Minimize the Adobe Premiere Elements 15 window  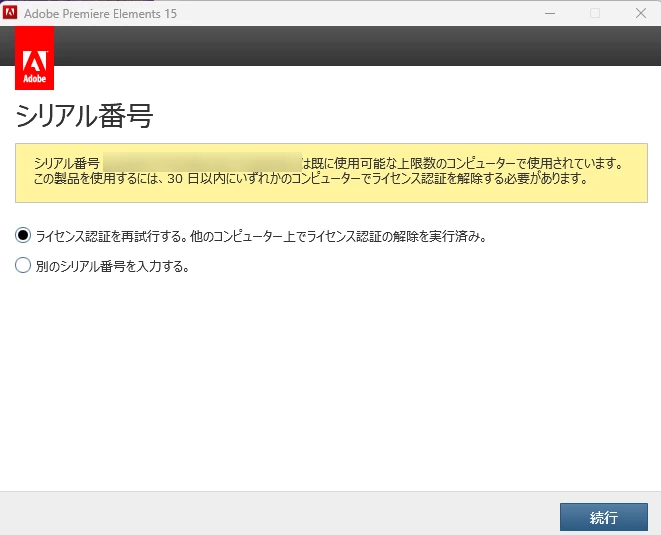pos(550,13)
